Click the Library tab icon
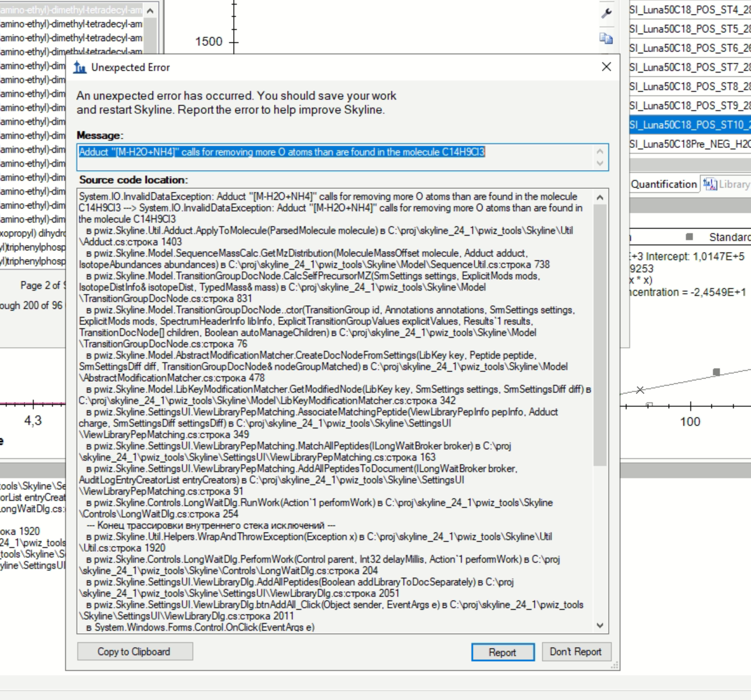 710,184
